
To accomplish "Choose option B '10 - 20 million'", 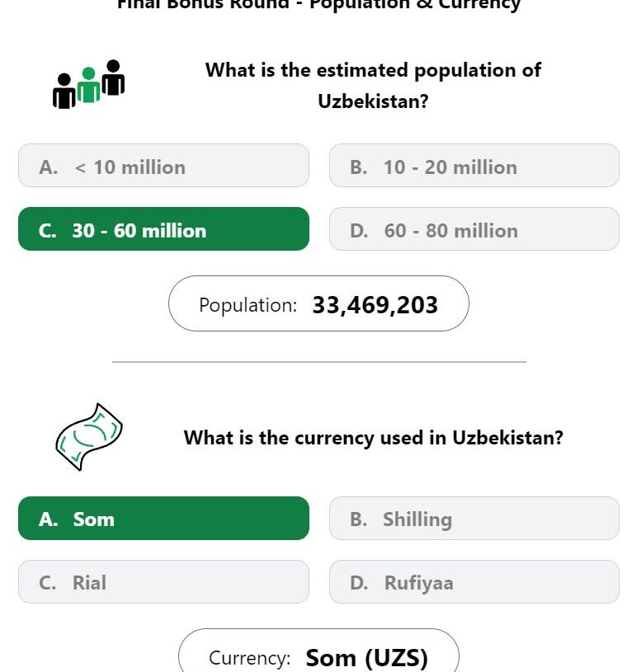I will [474, 166].
